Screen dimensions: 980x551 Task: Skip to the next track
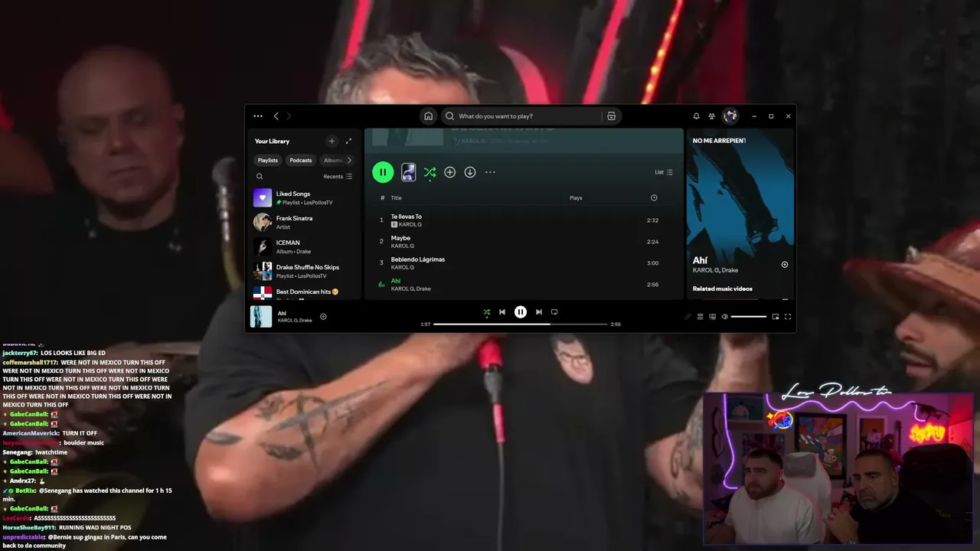pyautogui.click(x=539, y=312)
